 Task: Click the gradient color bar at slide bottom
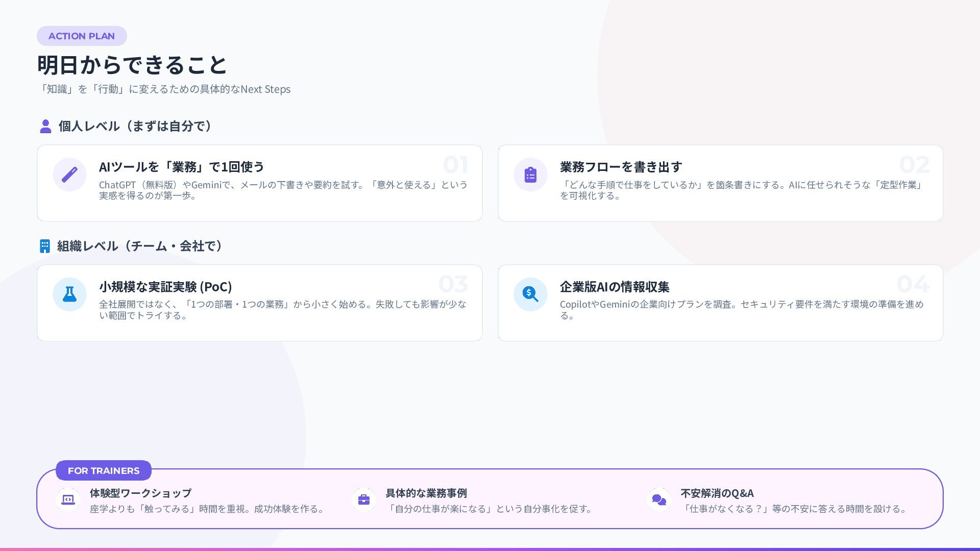pyautogui.click(x=490, y=549)
